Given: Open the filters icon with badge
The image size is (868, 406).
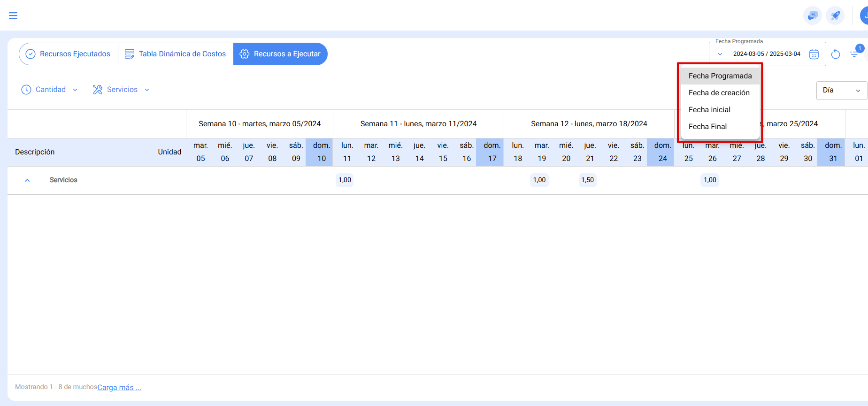Looking at the screenshot, I should tap(854, 54).
